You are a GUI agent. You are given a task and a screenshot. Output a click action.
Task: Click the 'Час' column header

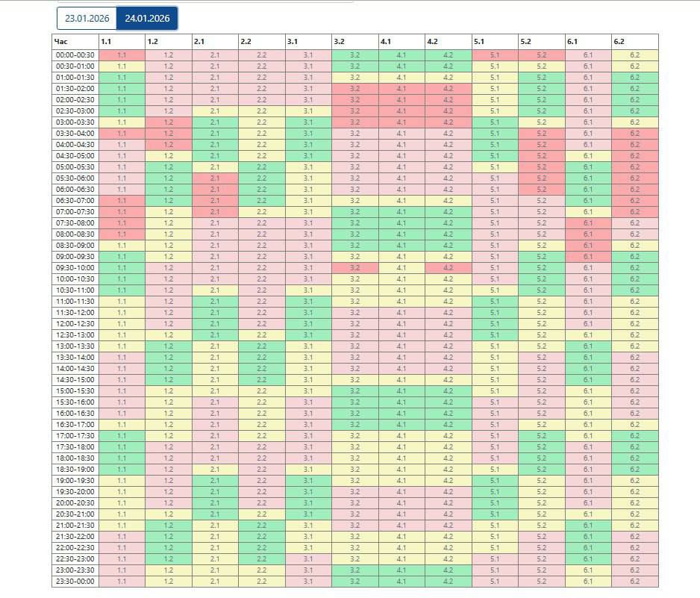(75, 42)
